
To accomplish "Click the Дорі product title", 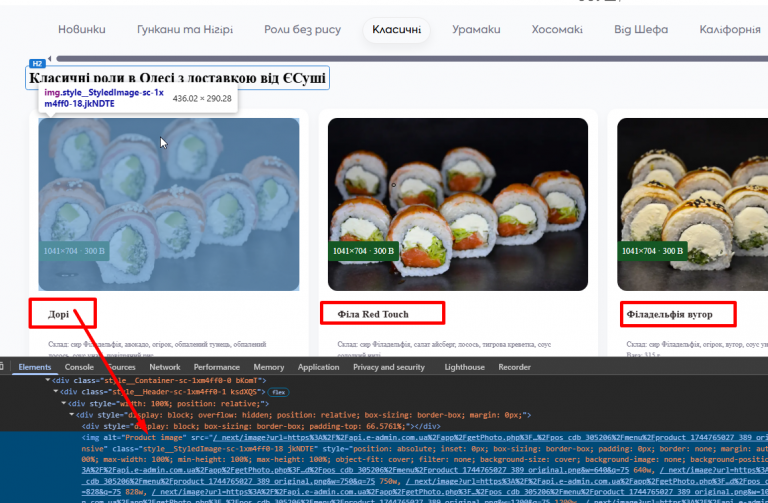I will click(58, 314).
